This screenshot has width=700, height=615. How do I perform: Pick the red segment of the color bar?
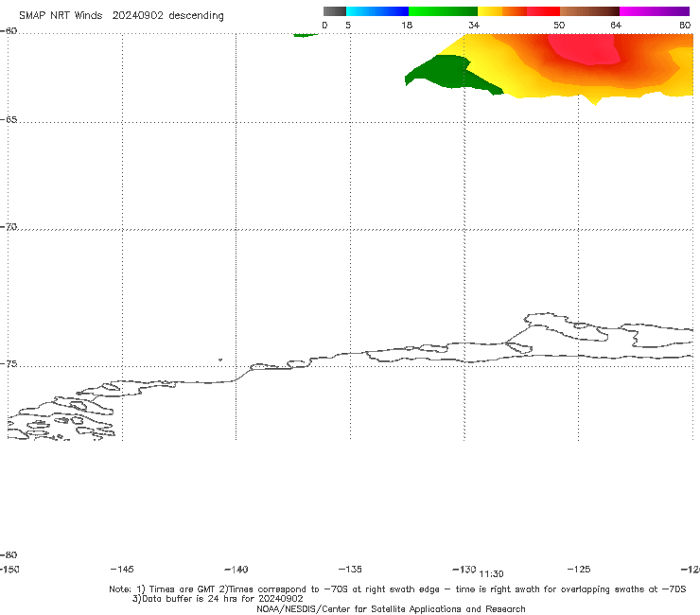[543, 11]
